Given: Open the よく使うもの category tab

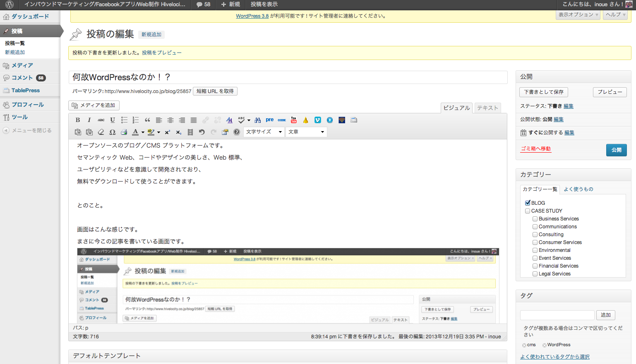Looking at the screenshot, I should click(x=579, y=189).
